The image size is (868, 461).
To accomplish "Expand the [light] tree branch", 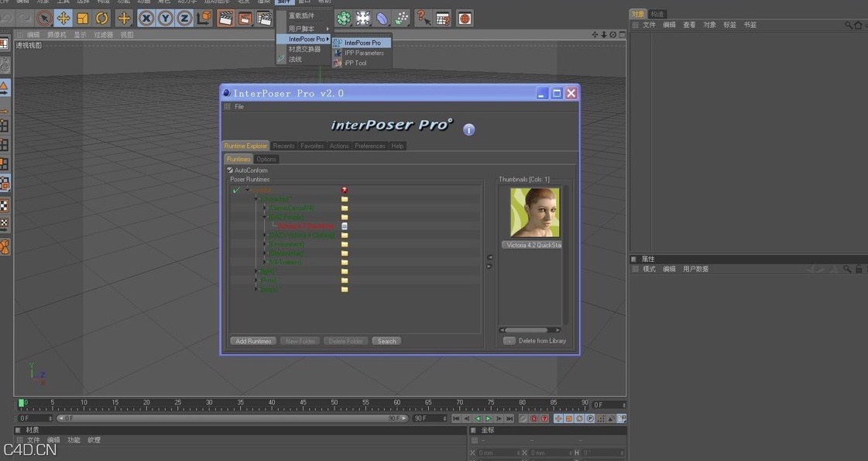I will pos(256,271).
